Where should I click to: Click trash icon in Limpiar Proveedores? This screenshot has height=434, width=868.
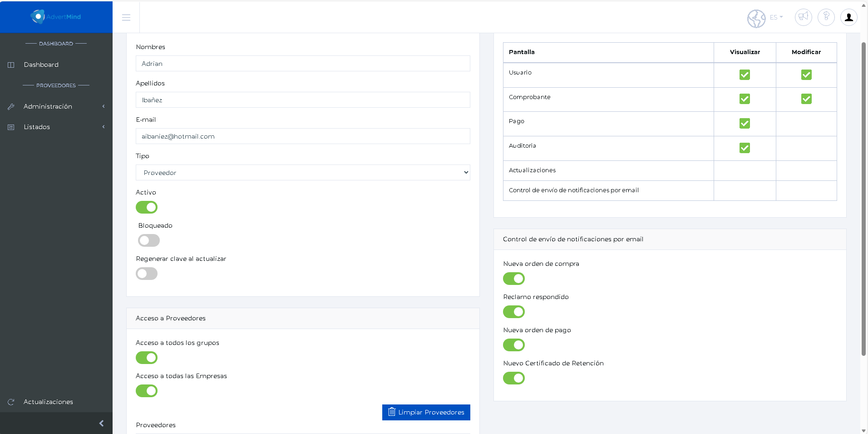click(x=392, y=412)
